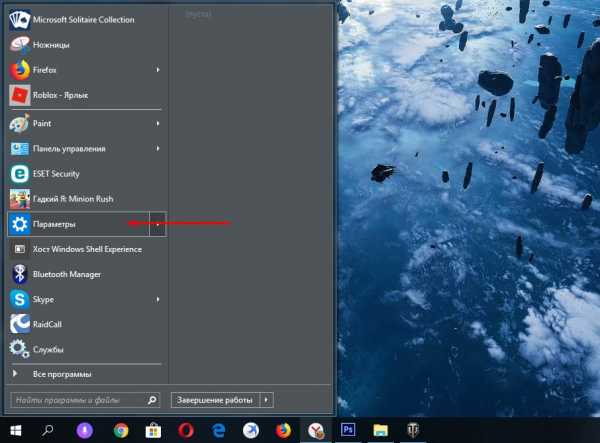600x443 pixels.
Task: Select the "Службы" text label
Action: coord(48,349)
